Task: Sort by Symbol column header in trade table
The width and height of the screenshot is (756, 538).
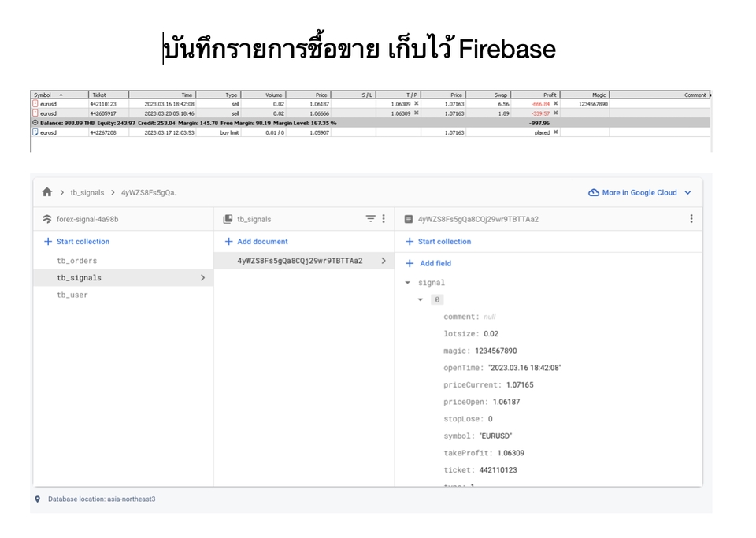Action: click(59, 95)
